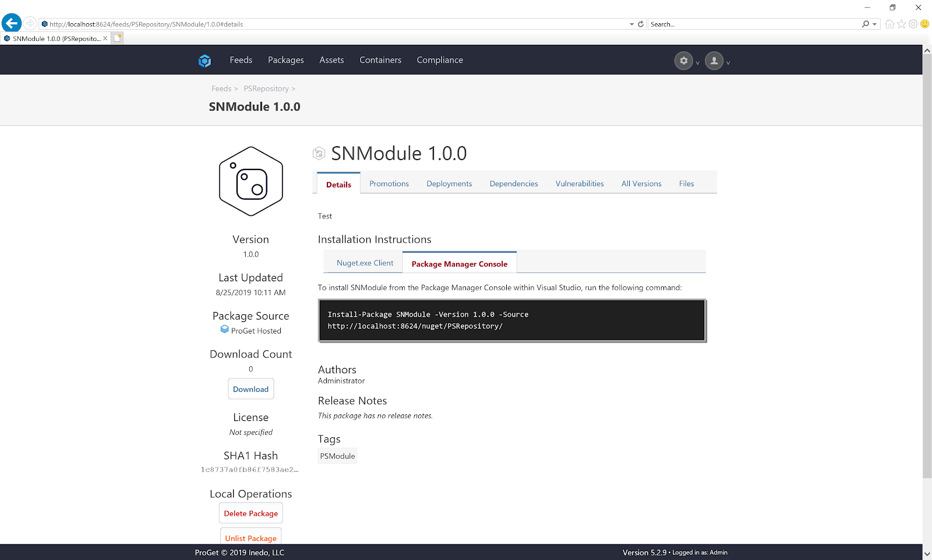
Task: Click the 'Administrator' author text
Action: [x=341, y=381]
